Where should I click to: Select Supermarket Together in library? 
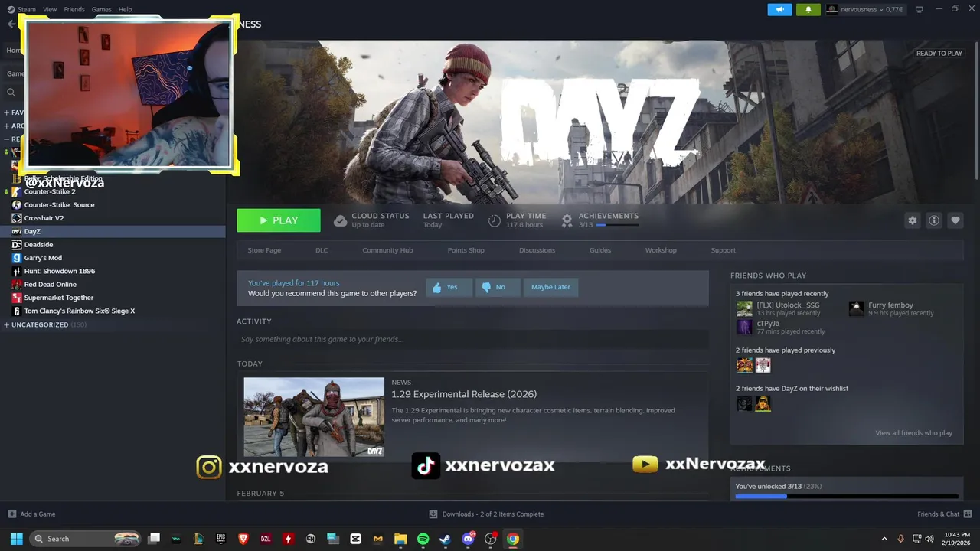[58, 298]
